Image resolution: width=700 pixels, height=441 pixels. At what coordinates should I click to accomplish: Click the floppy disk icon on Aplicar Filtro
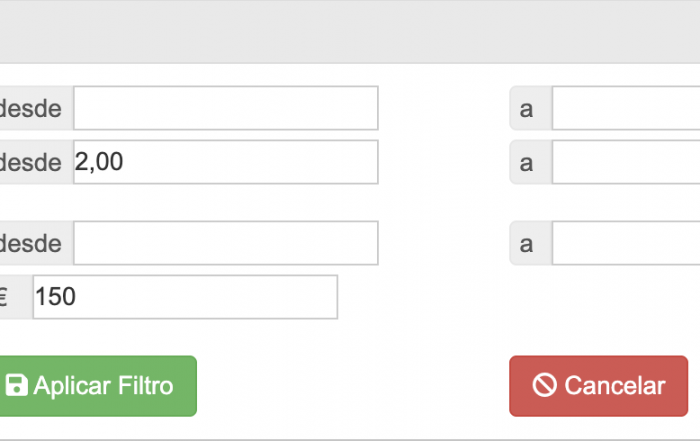point(17,386)
